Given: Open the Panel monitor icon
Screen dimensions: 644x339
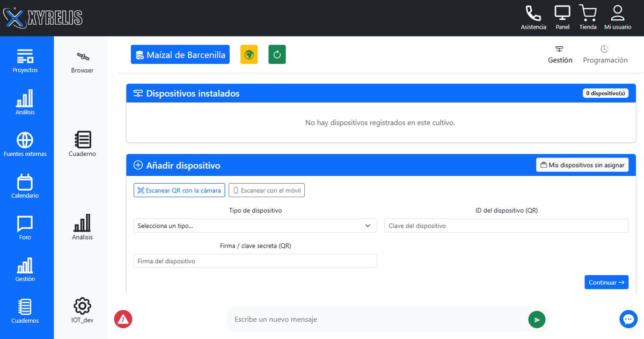Looking at the screenshot, I should 562,18.
